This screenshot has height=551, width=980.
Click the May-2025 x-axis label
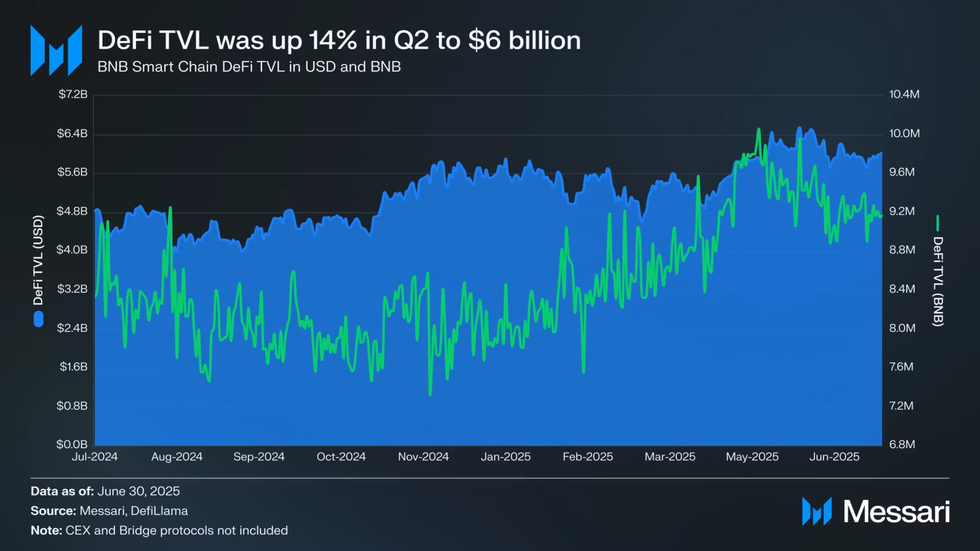752,457
